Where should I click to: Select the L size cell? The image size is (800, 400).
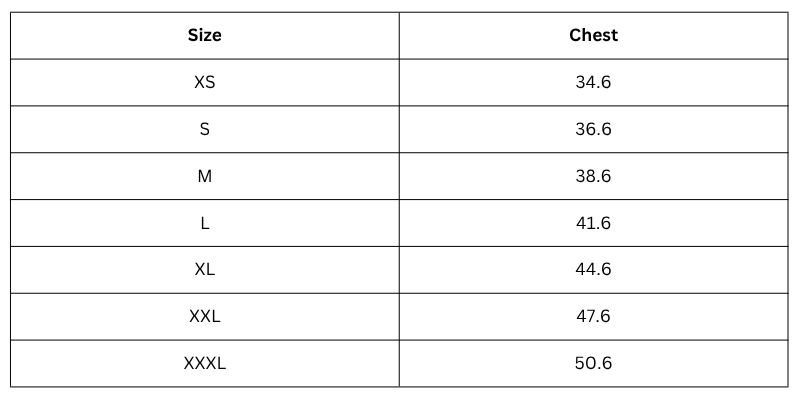(x=205, y=223)
